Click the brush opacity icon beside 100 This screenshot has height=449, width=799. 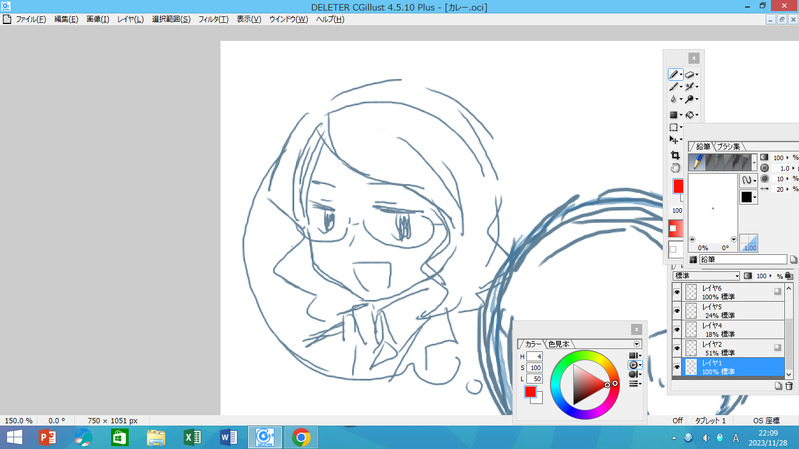click(764, 157)
